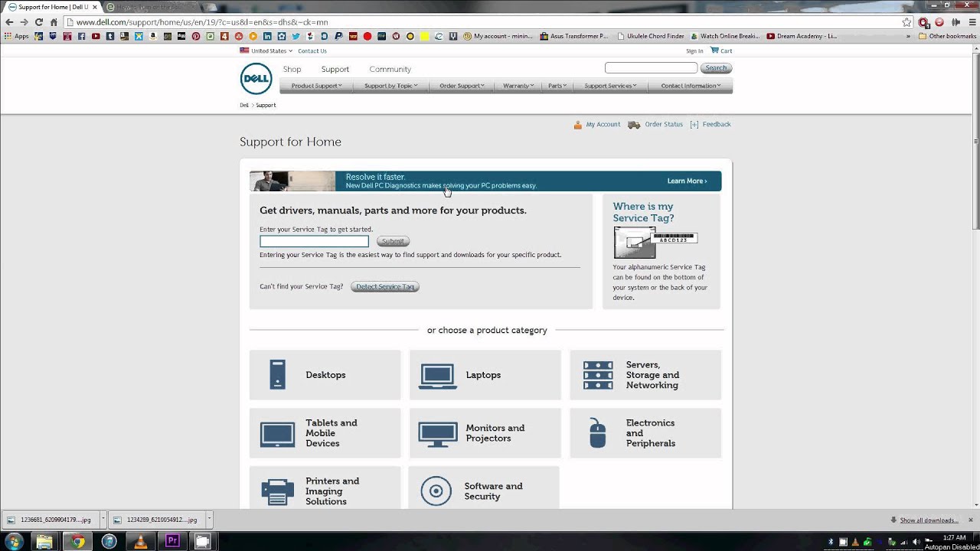The width and height of the screenshot is (980, 551).
Task: Expand the Support by Topic menu
Action: point(390,86)
